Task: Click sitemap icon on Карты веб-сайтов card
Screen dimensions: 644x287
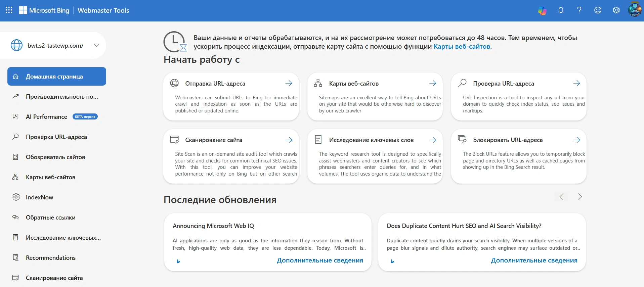Action: click(318, 83)
